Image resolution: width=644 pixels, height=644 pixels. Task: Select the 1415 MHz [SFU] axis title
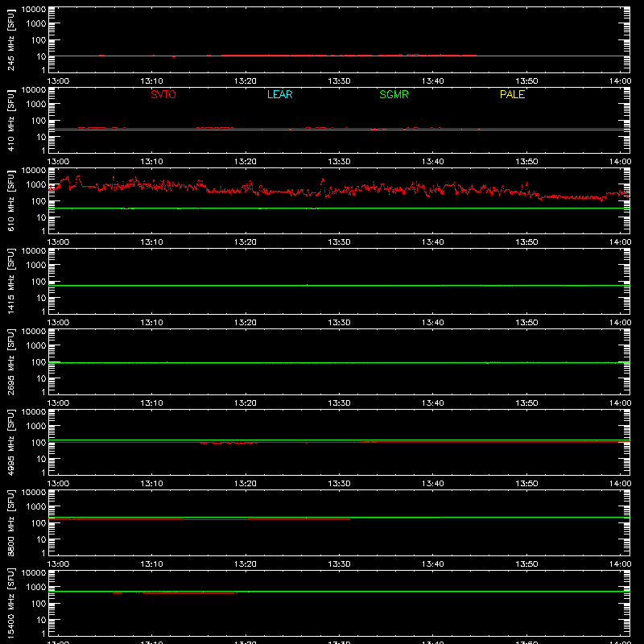point(11,282)
